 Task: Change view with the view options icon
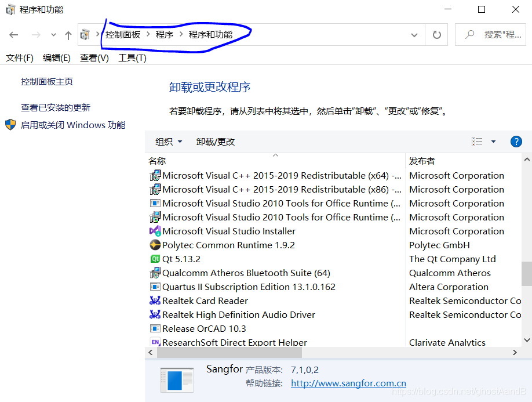pos(477,142)
